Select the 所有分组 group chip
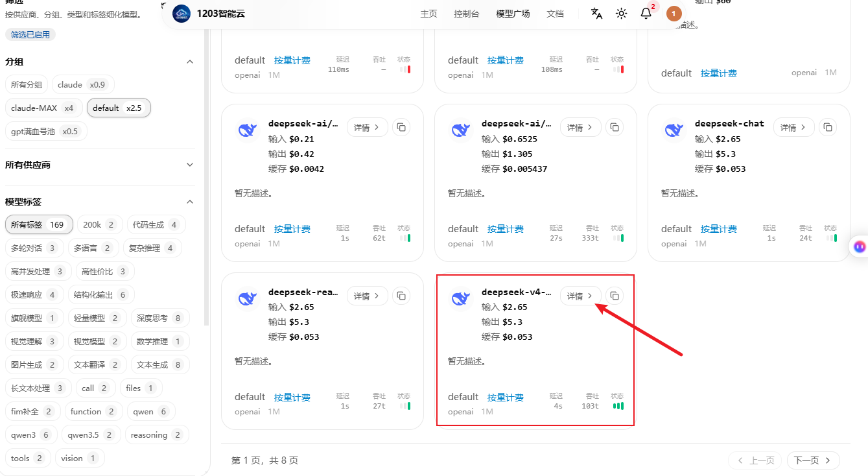 (27, 85)
